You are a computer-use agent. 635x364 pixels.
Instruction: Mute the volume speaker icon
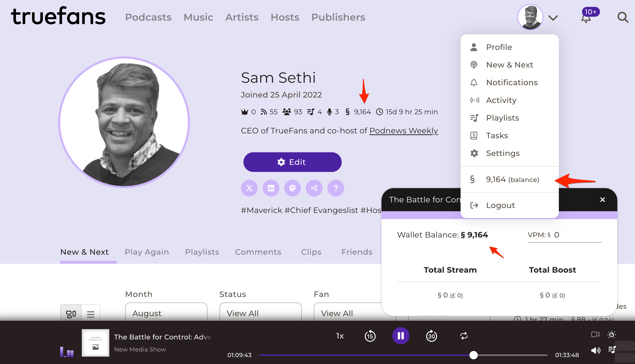coord(595,350)
